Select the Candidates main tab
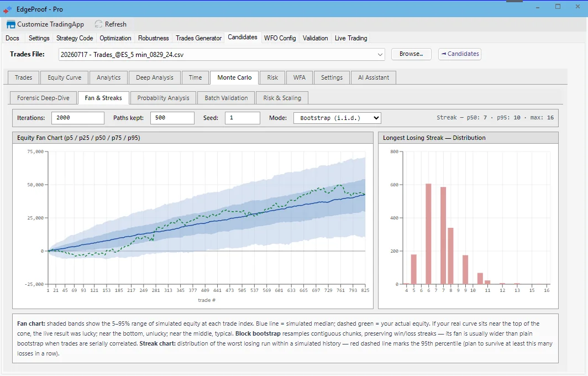This screenshot has height=376, width=588. click(243, 37)
